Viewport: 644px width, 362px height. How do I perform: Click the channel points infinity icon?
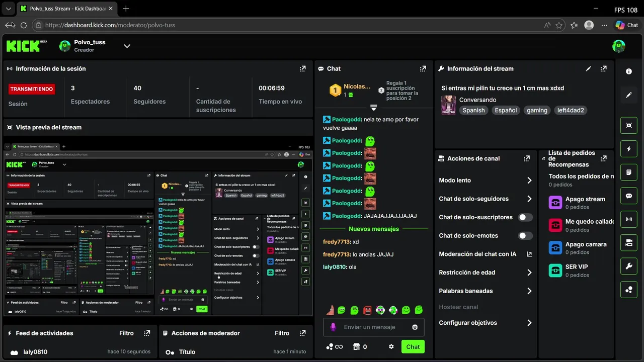pyautogui.click(x=334, y=347)
